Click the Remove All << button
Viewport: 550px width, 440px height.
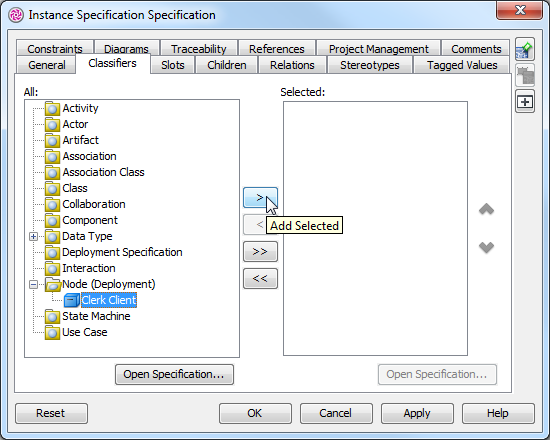click(x=260, y=279)
